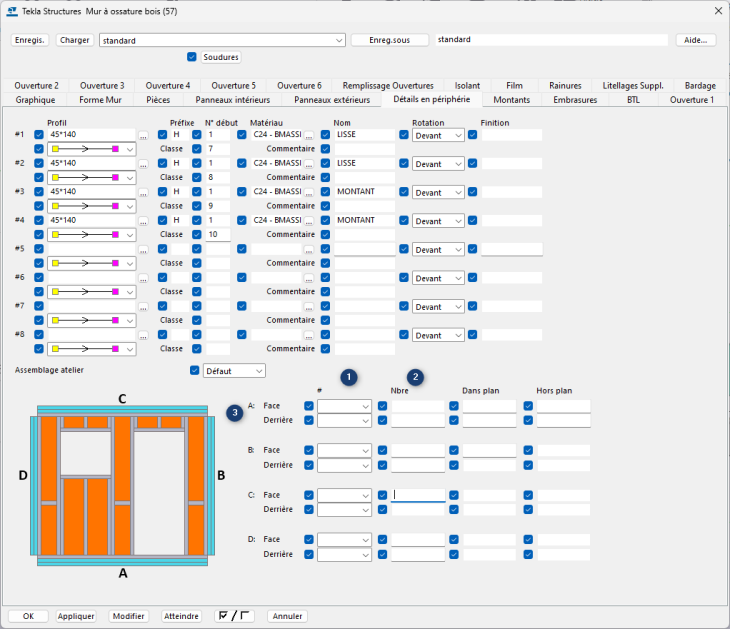Click the Appliquer button
This screenshot has height=629, width=730.
click(76, 616)
